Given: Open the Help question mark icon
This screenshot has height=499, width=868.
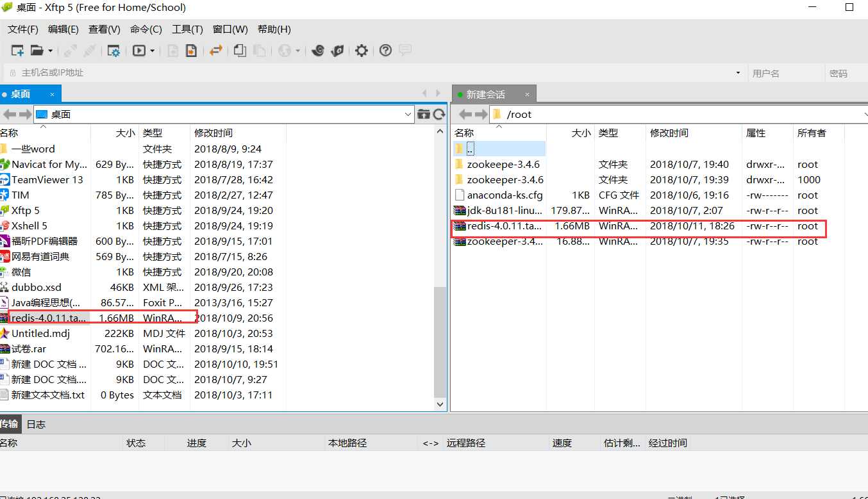Looking at the screenshot, I should click(385, 51).
